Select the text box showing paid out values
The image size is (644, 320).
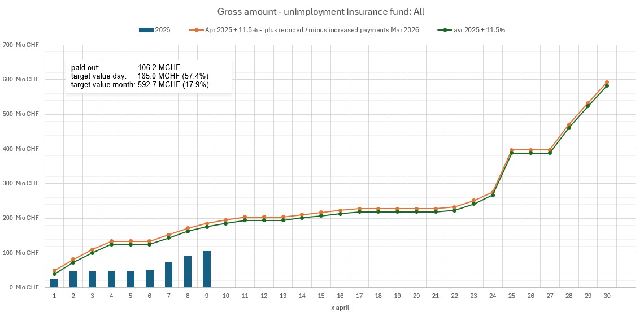pyautogui.click(x=148, y=76)
